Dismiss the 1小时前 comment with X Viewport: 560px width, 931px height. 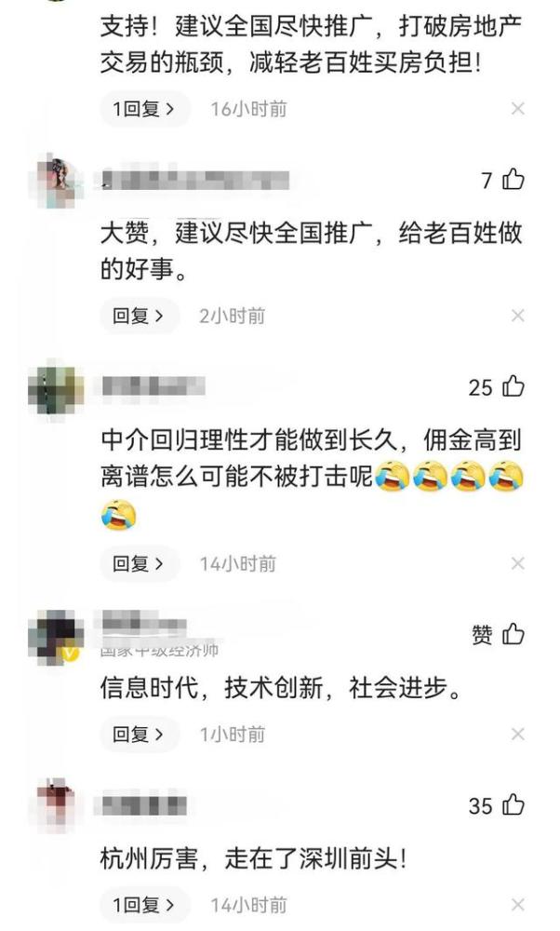tap(518, 735)
